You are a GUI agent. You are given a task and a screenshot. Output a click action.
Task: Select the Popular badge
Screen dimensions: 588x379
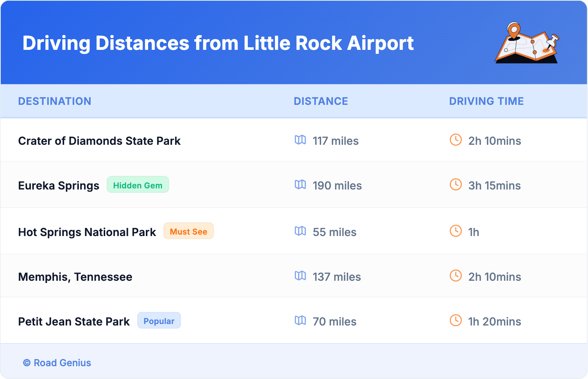tap(159, 321)
